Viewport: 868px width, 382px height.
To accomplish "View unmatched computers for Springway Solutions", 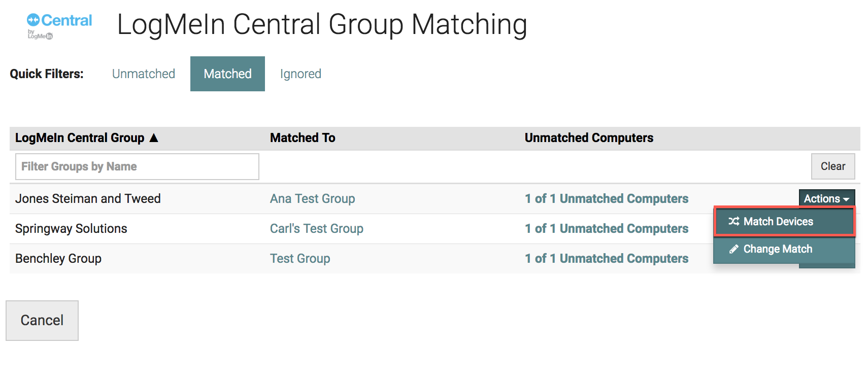I will pos(607,228).
